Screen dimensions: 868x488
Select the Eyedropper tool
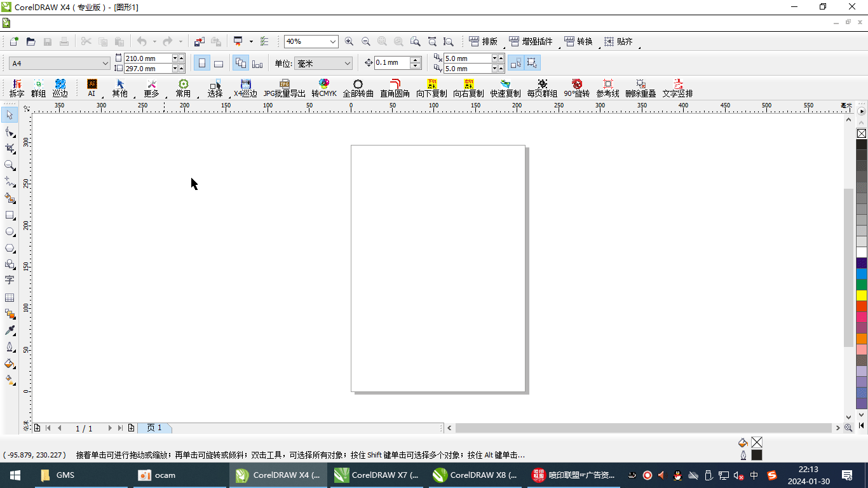click(x=10, y=330)
